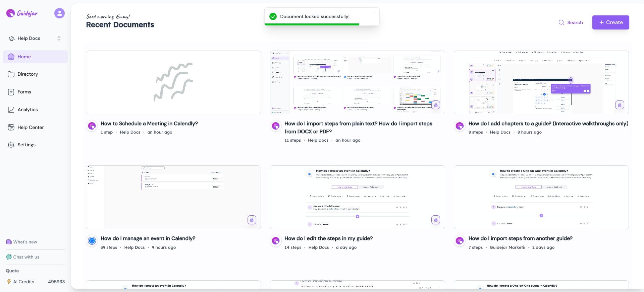This screenshot has width=644, height=292.
Task: Open the import steps from DOCX or PDF title
Action: click(x=358, y=128)
